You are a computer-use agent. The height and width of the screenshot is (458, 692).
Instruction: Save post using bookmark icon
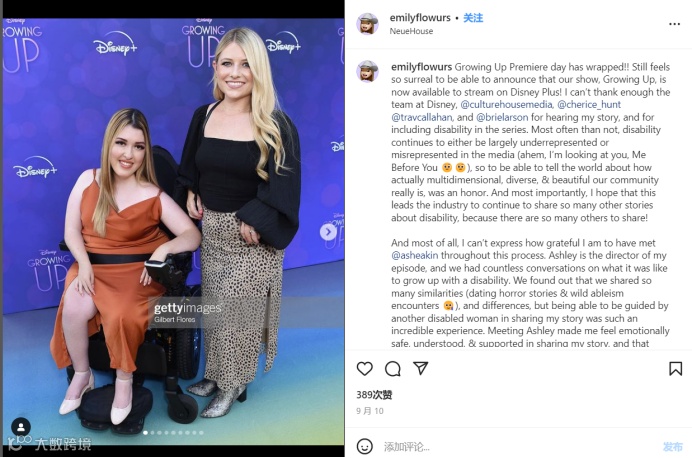(675, 368)
